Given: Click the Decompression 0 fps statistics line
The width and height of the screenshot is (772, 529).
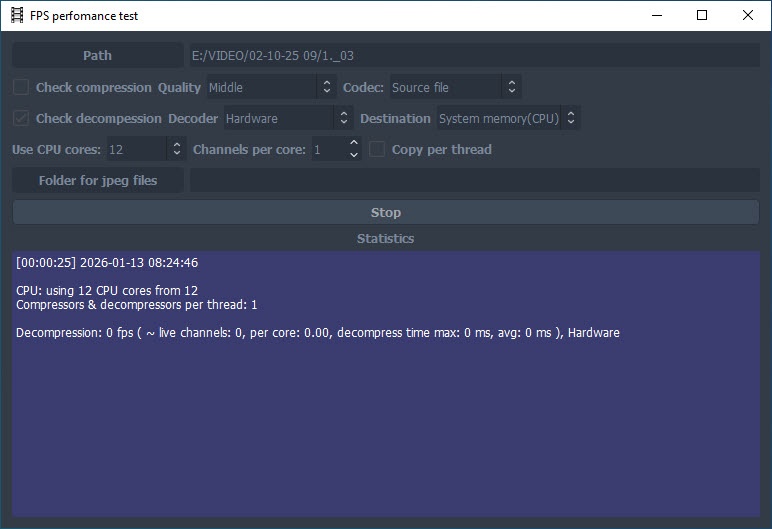Looking at the screenshot, I should click(318, 333).
